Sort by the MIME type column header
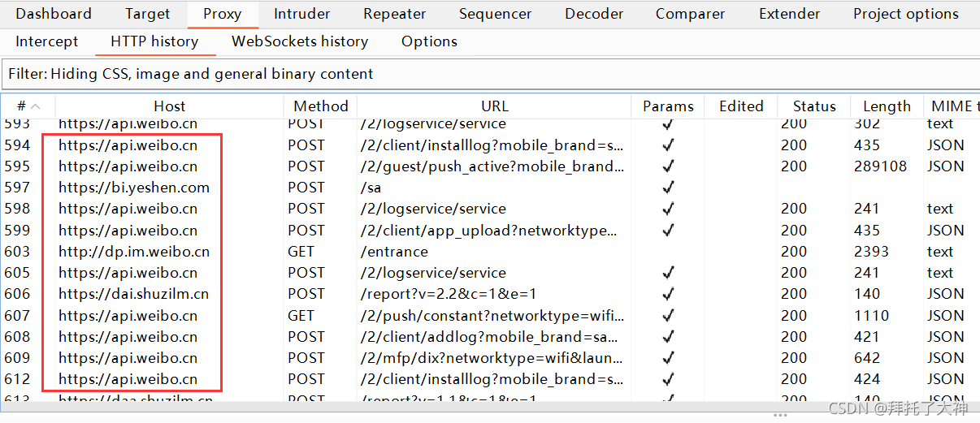980x423 pixels. [952, 106]
